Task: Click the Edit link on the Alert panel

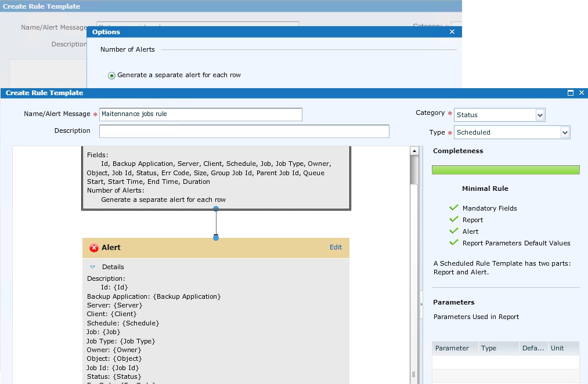Action: (x=336, y=247)
